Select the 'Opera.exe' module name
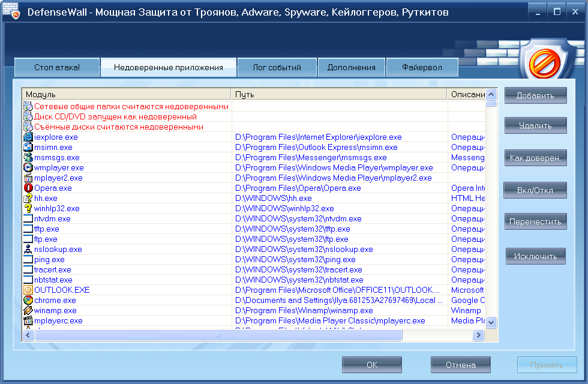This screenshot has height=384, width=588. pyautogui.click(x=53, y=188)
